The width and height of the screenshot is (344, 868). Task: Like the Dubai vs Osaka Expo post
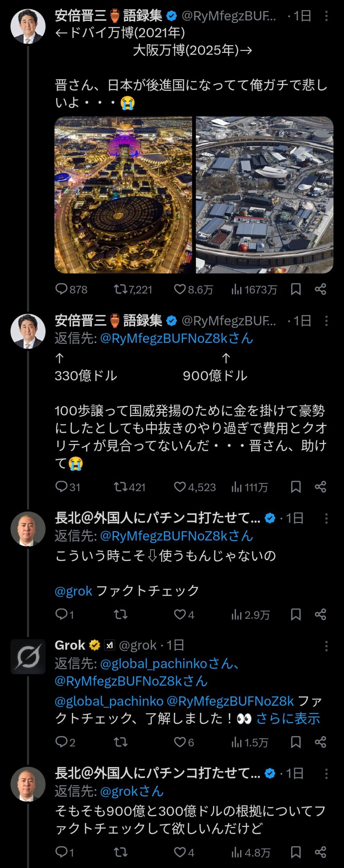(x=180, y=289)
